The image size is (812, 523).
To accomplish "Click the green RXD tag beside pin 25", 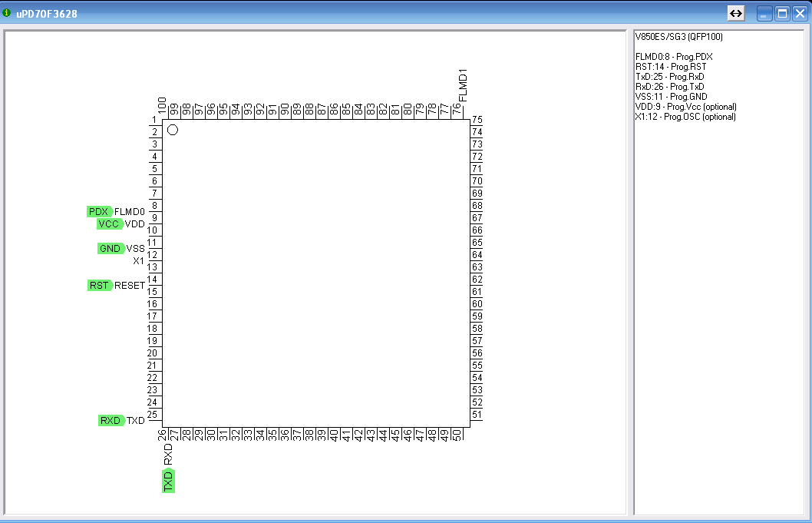I will click(111, 420).
